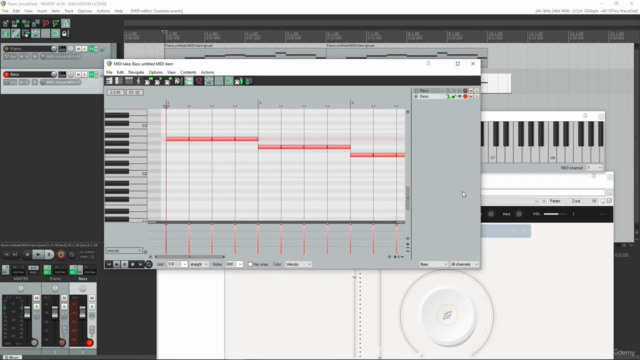Viewport: 640px width, 360px height.
Task: Toggle visibility eye for Bass in track list
Action: point(459,97)
